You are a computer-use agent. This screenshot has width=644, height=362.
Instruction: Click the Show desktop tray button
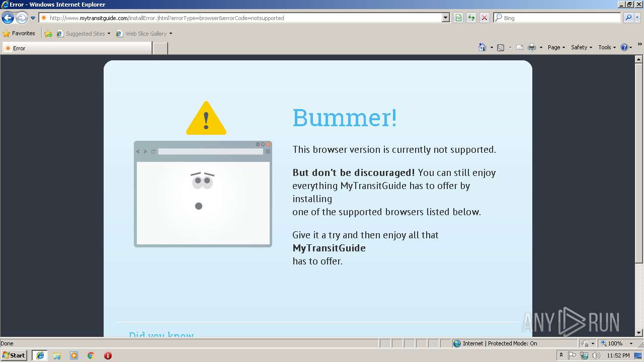coord(638,355)
